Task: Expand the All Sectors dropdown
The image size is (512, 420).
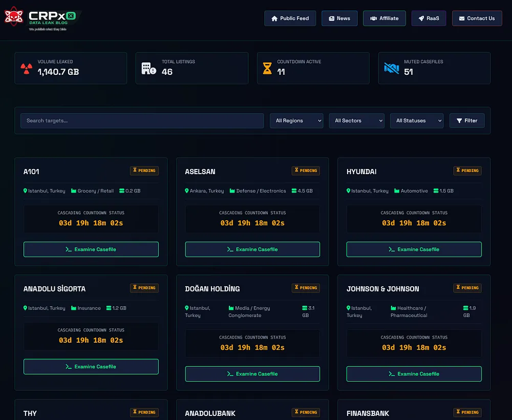Action: pyautogui.click(x=356, y=120)
